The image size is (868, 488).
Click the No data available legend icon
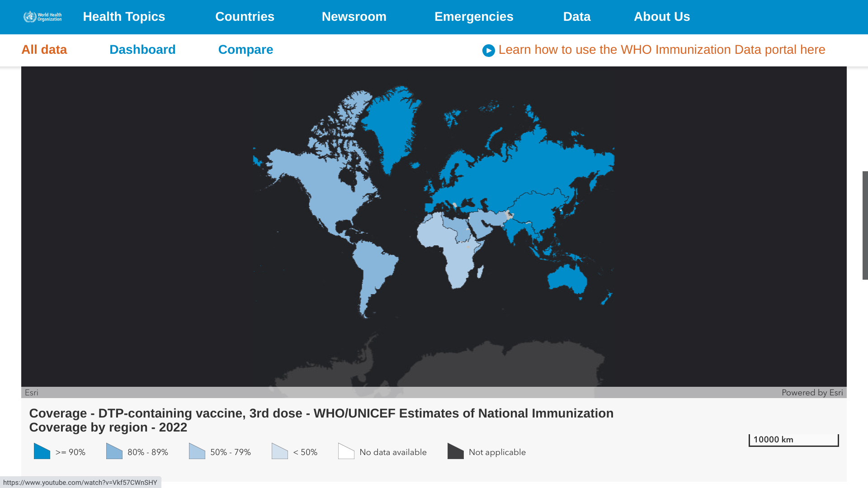(x=346, y=451)
